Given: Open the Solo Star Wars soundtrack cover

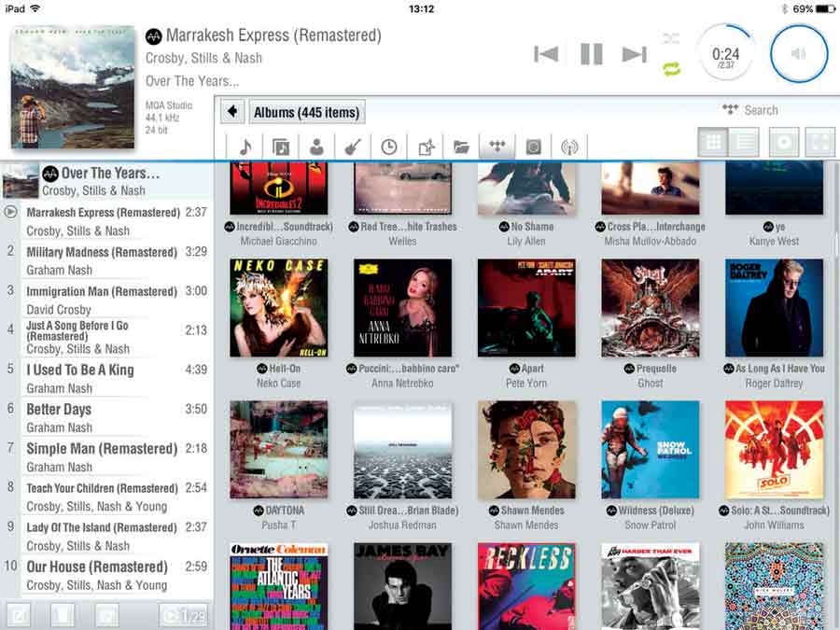Looking at the screenshot, I should [x=774, y=450].
